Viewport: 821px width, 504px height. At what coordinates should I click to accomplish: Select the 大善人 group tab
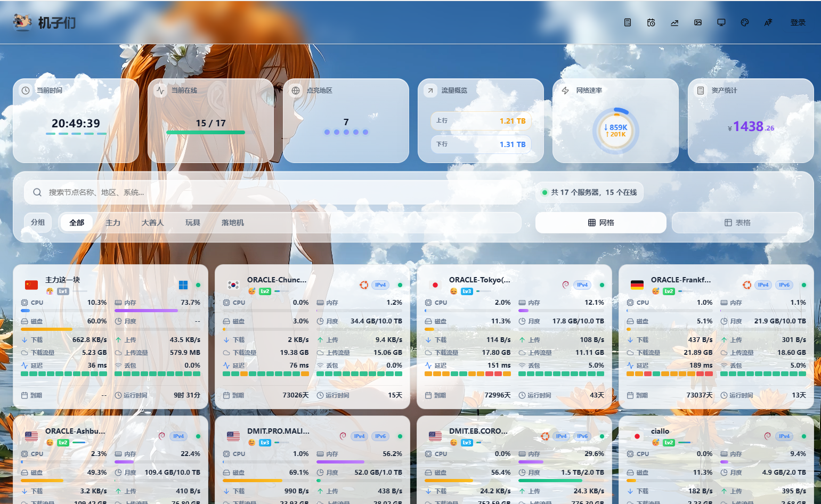click(x=152, y=223)
